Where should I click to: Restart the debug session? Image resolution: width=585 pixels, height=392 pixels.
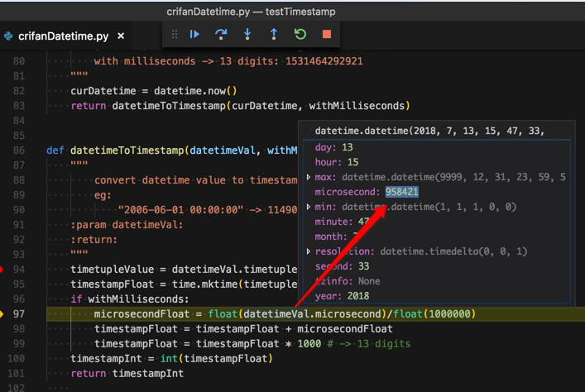(300, 34)
